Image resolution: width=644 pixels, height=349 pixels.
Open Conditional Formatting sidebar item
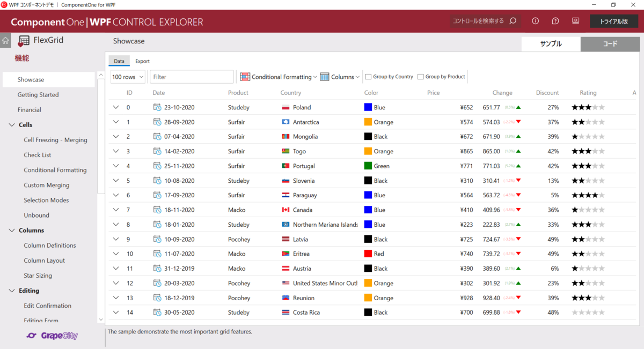point(55,170)
